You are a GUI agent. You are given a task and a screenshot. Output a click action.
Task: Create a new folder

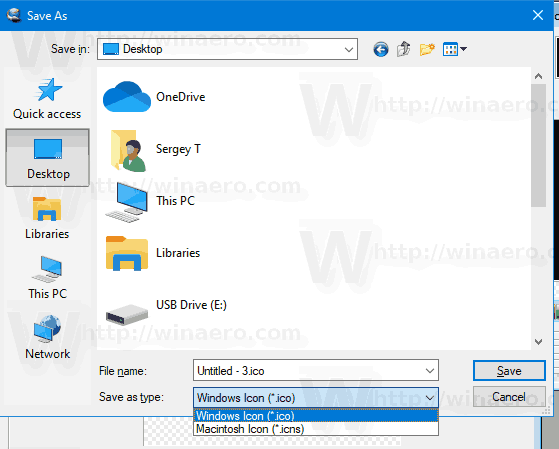click(427, 49)
